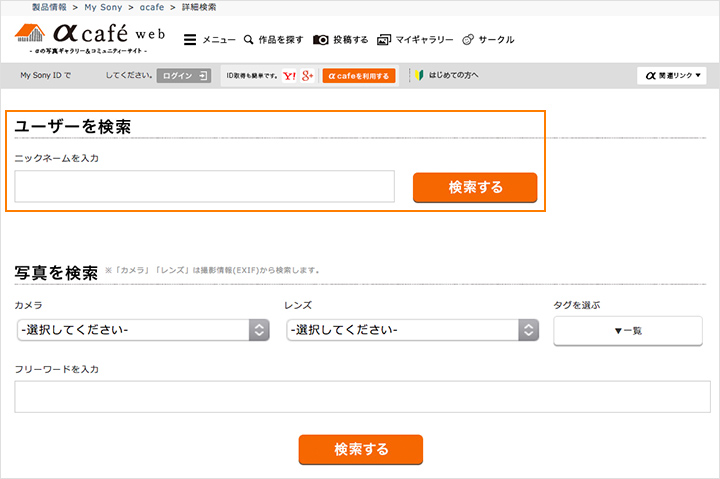Viewport: 720px width, 479px height.
Task: Go to マイギャラリー in navigation
Action: click(x=424, y=40)
